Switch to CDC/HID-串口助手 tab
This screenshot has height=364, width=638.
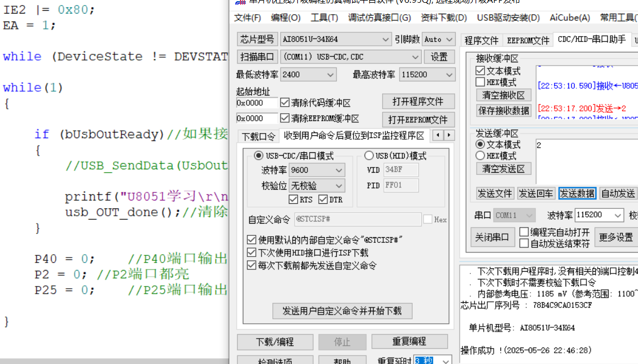(592, 39)
